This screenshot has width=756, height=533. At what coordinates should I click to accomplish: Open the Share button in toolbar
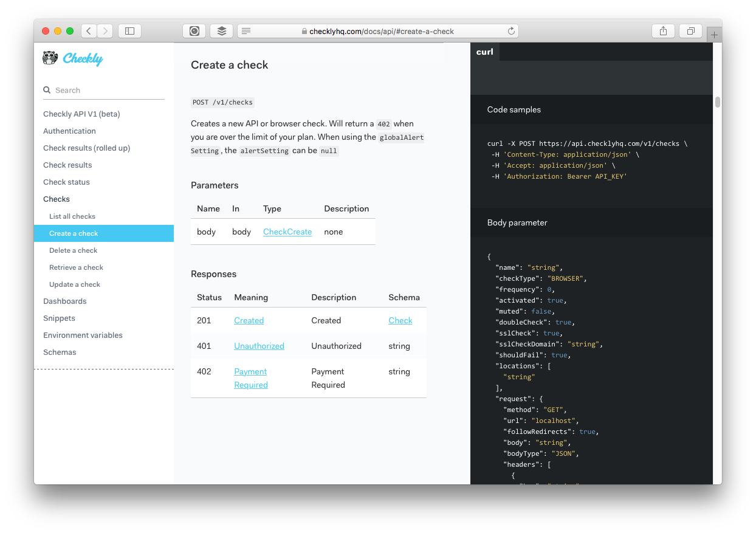click(663, 31)
